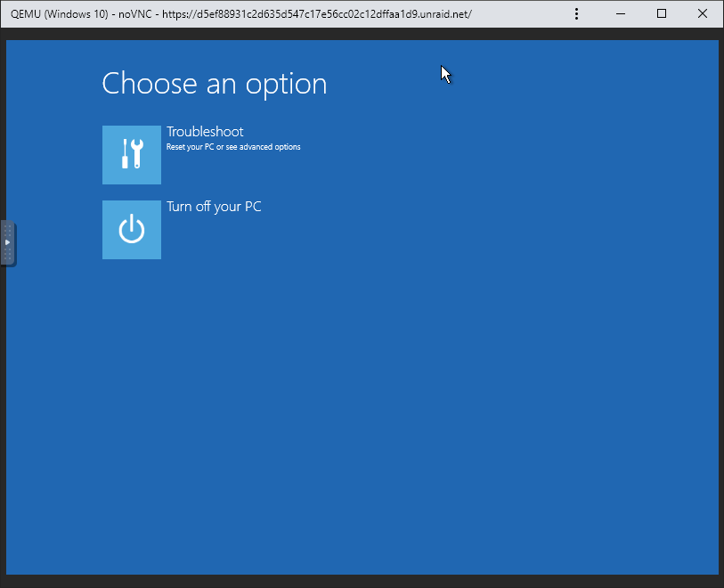The height and width of the screenshot is (588, 724).
Task: Close the QEMU noVNC window
Action: tap(703, 14)
